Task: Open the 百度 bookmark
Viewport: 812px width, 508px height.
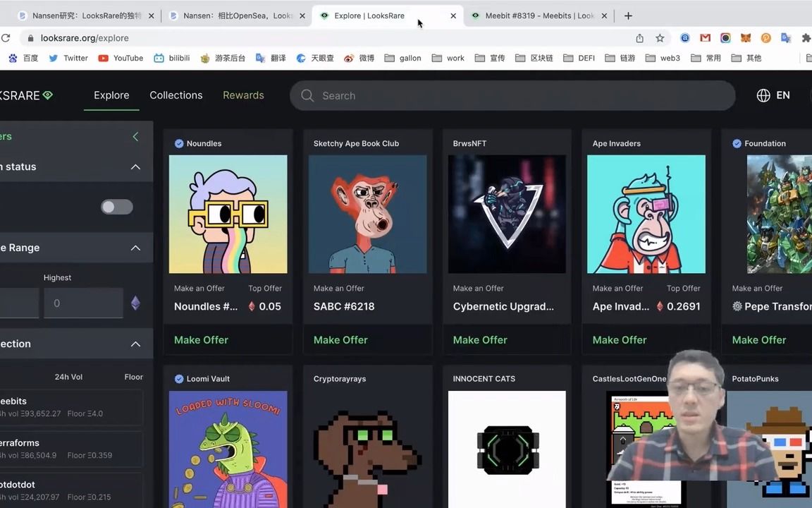Action: pos(24,58)
